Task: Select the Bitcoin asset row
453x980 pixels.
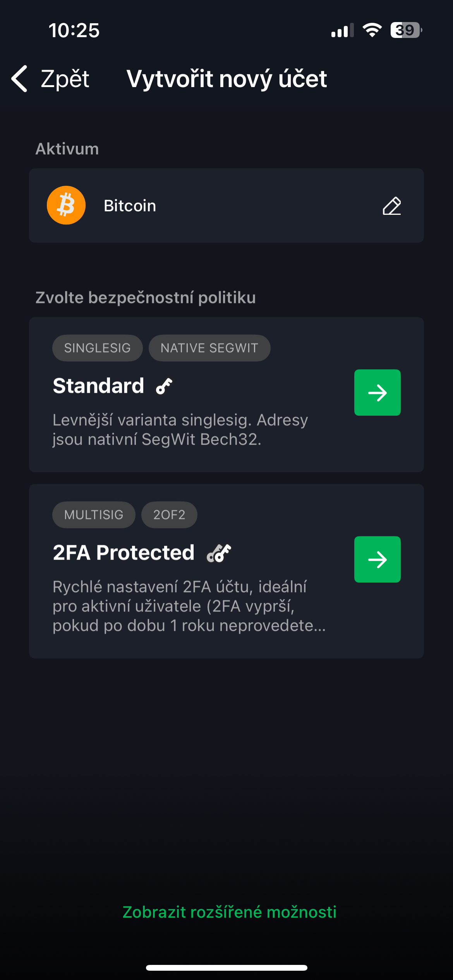Action: click(x=226, y=206)
